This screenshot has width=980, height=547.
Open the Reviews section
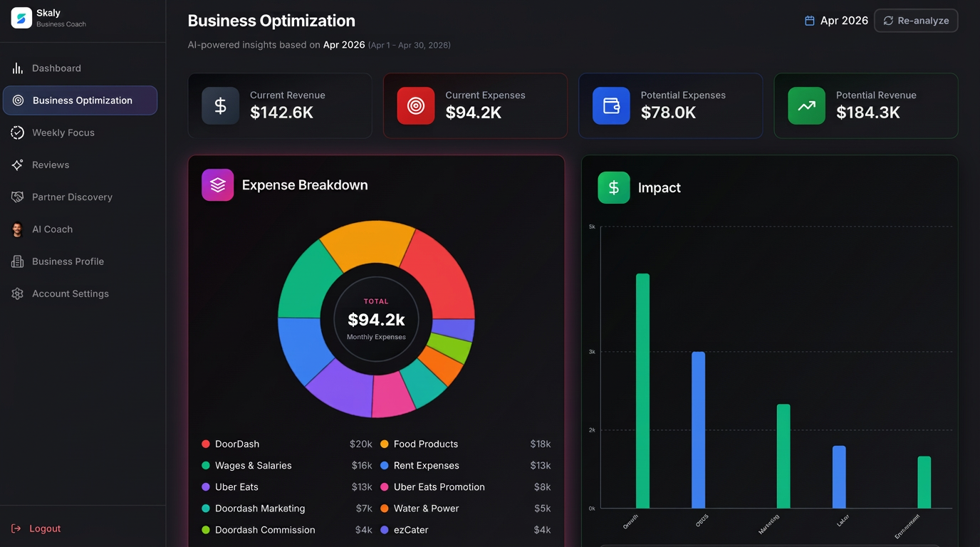[x=80, y=165]
